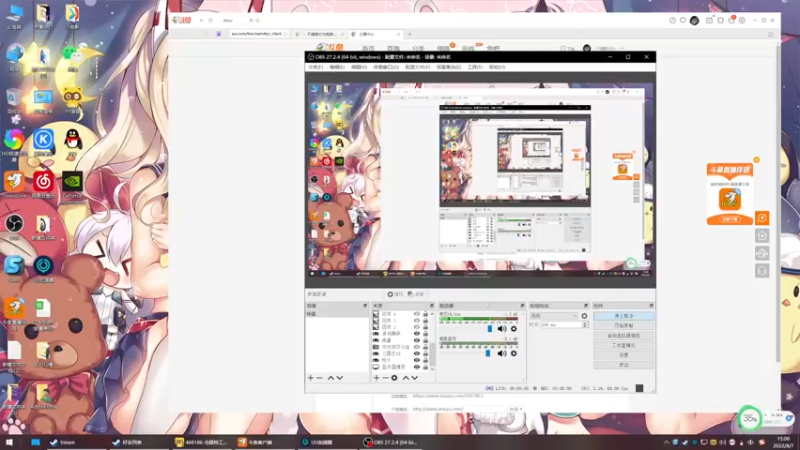Toggle visibility of the 视频捕获设备 source

point(417,347)
